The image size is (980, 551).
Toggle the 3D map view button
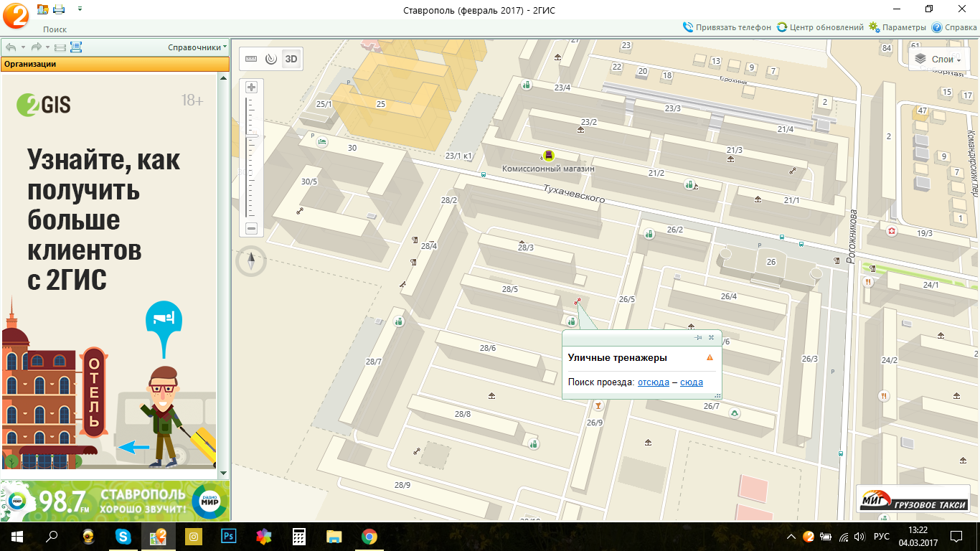pyautogui.click(x=291, y=59)
